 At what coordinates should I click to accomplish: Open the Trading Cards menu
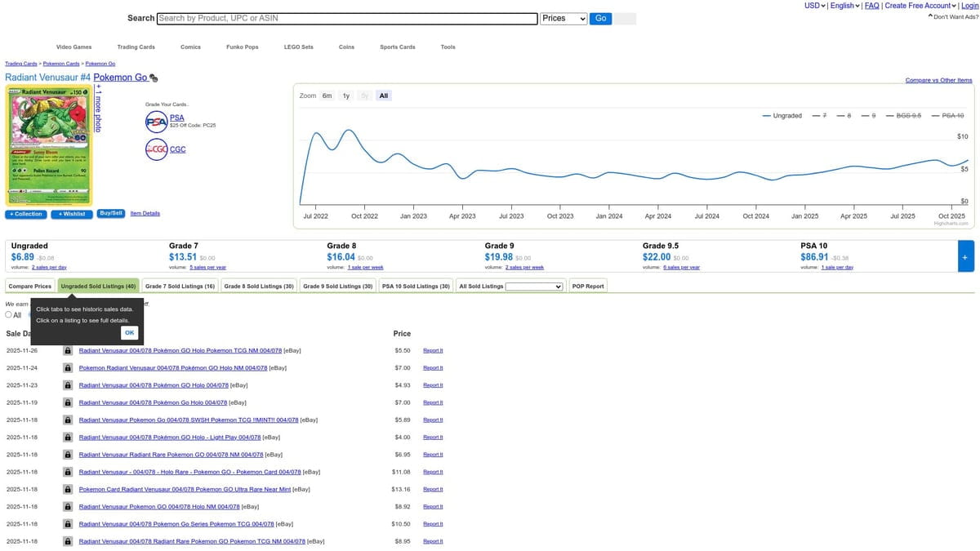[x=136, y=47]
